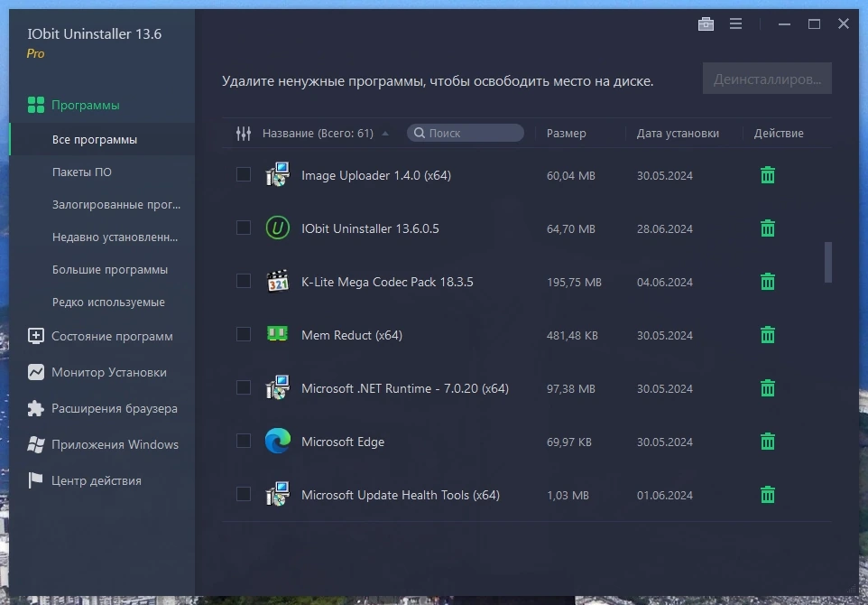Viewport: 868px width, 605px height.
Task: Open Расширения браузера section
Action: click(x=102, y=408)
